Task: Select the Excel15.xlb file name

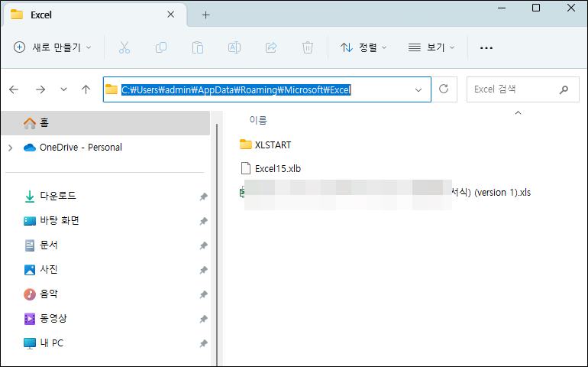Action: (278, 169)
